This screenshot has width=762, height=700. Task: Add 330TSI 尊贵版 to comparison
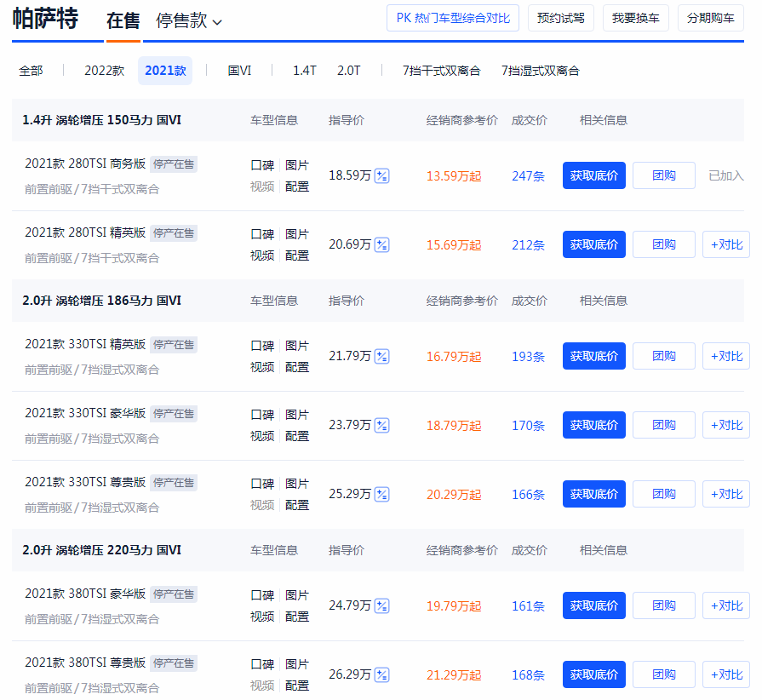726,495
